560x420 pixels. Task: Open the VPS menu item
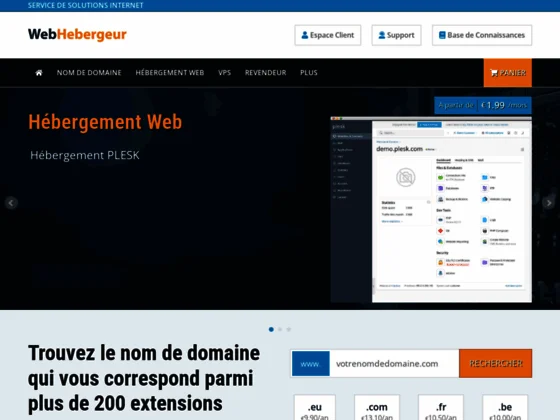(224, 72)
